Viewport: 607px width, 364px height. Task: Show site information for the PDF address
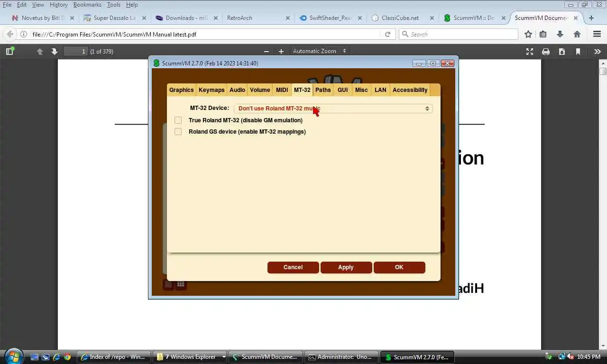tap(24, 34)
